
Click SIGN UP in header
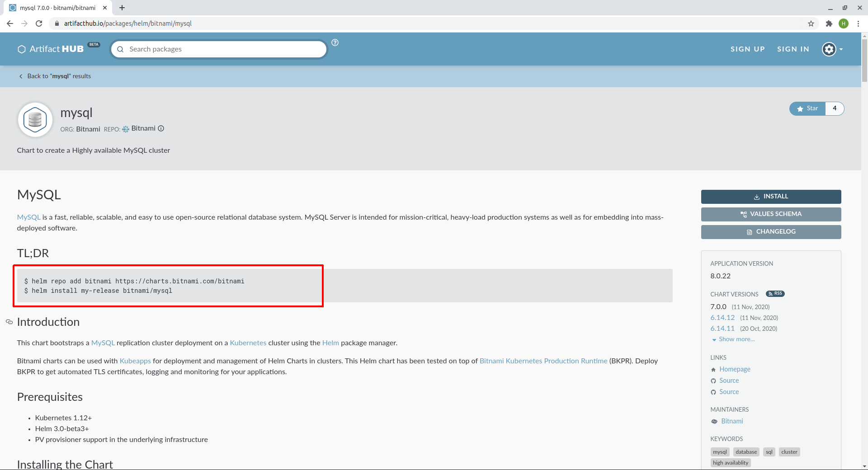pos(748,49)
